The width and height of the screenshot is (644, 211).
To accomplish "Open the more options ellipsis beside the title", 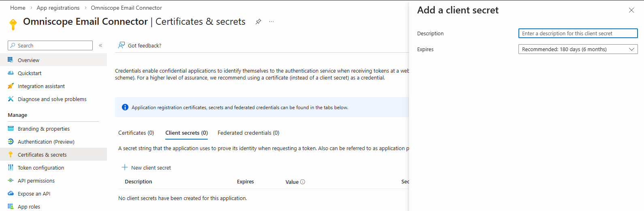I will pyautogui.click(x=271, y=22).
